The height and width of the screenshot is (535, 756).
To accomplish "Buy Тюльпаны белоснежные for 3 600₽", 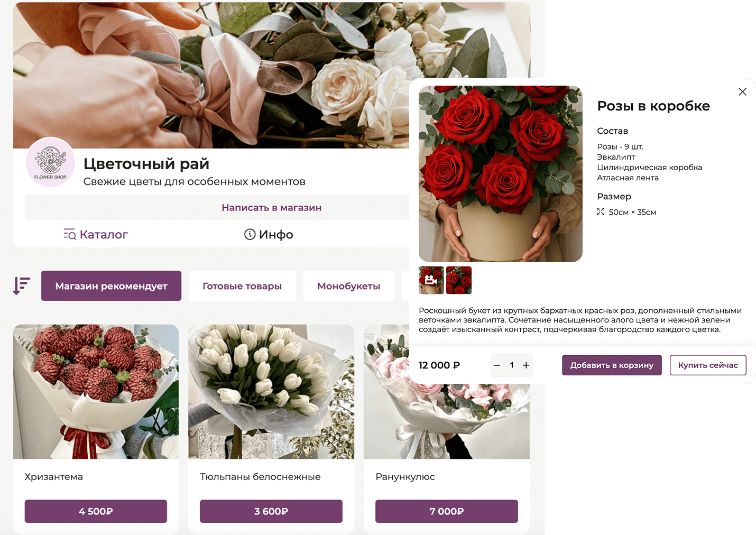I will 271,511.
